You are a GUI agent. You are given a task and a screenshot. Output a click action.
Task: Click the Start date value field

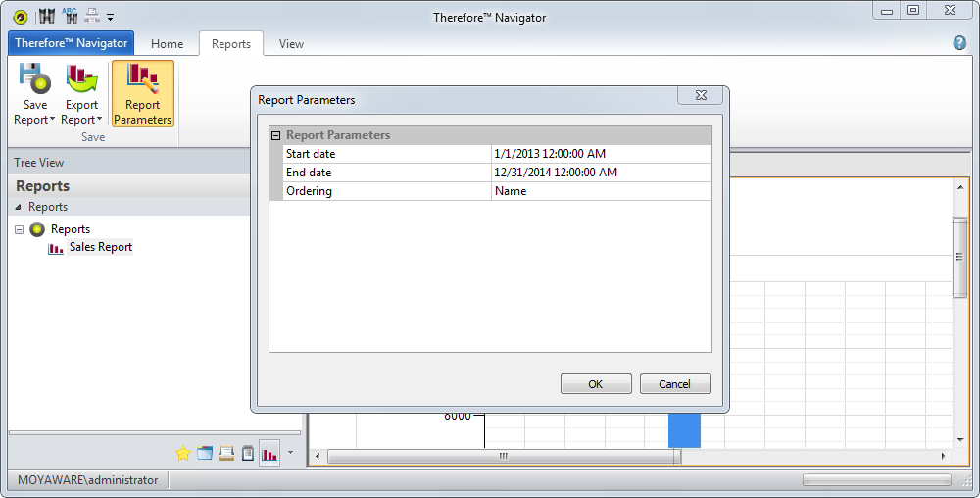click(601, 155)
